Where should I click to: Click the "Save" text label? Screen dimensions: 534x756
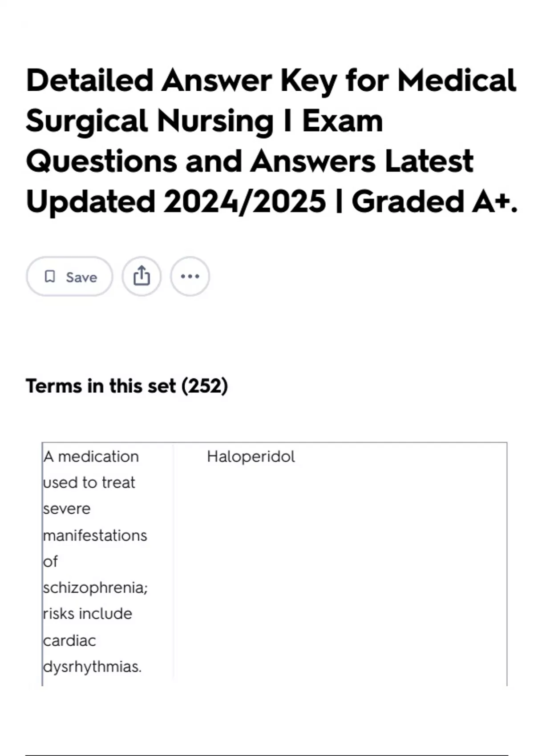81,277
